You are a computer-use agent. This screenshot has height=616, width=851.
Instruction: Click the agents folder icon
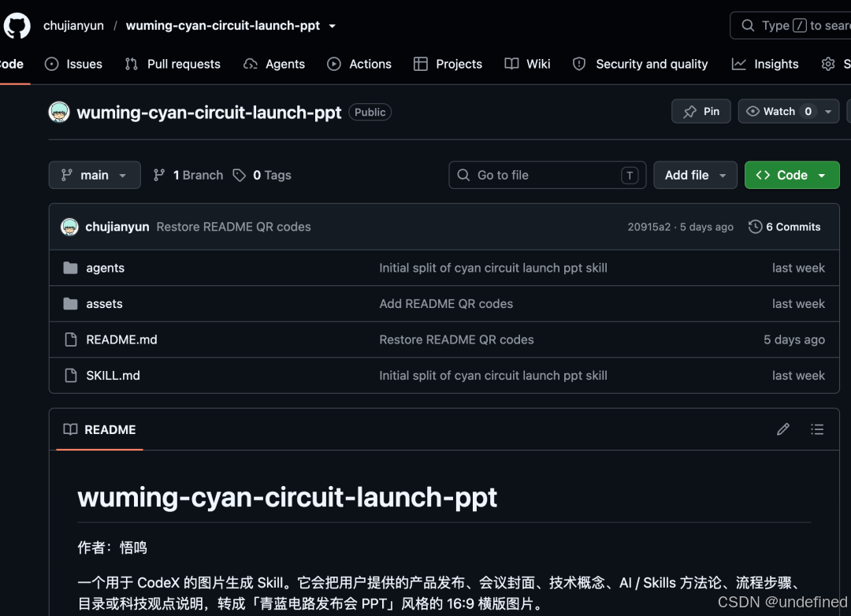71,268
